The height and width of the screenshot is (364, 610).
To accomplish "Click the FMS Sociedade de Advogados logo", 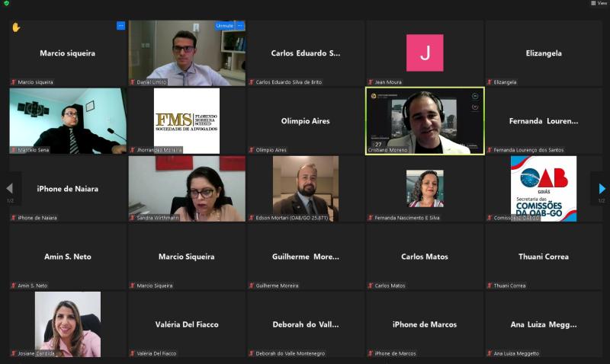I will [x=187, y=121].
